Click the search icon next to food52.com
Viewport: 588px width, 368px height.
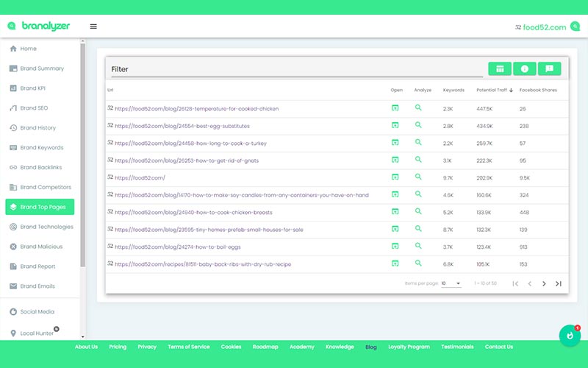click(575, 26)
